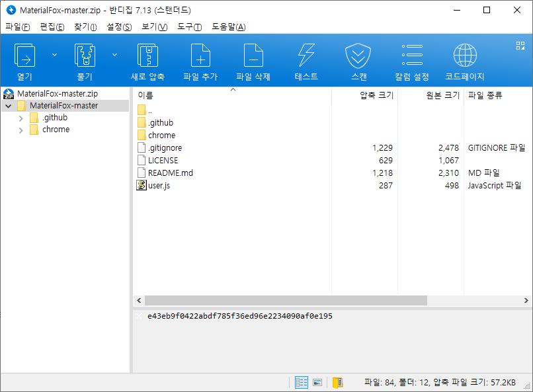533x392 pixels.
Task: Click the horizontal scrollbar right arrow
Action: [526, 300]
